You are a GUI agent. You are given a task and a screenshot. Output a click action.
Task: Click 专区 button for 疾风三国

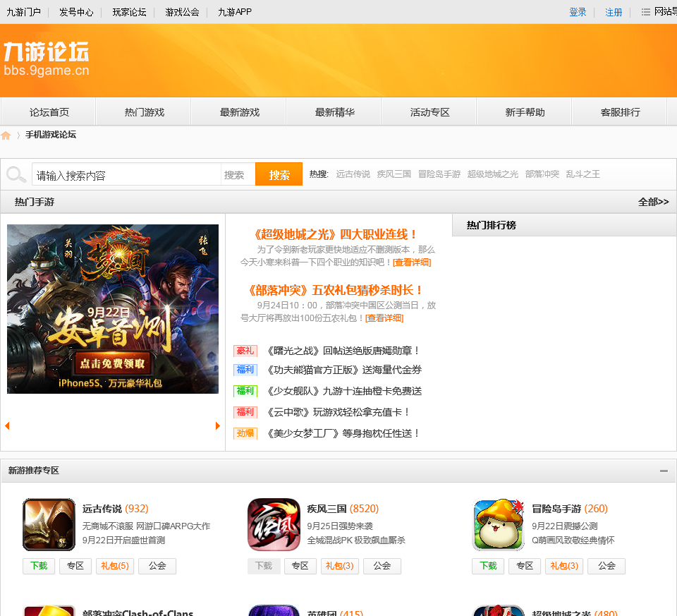300,566
